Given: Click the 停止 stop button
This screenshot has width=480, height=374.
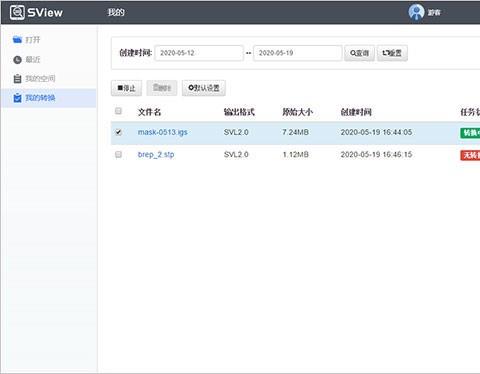Looking at the screenshot, I should [126, 88].
